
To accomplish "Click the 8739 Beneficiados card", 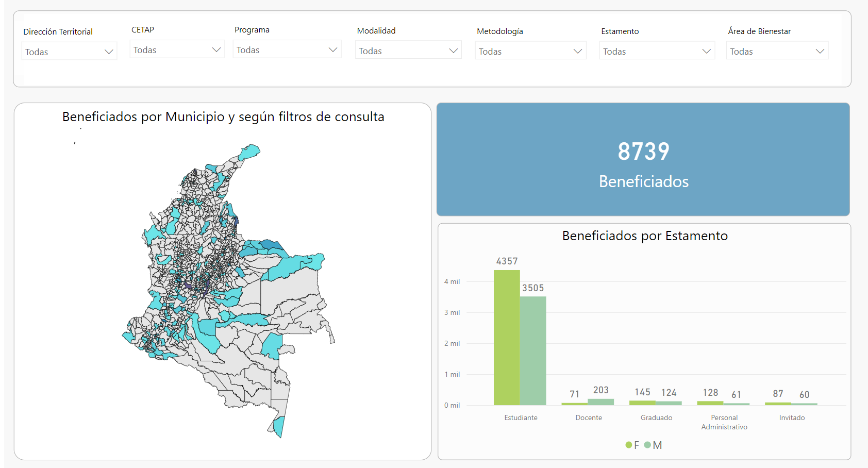I will [643, 160].
